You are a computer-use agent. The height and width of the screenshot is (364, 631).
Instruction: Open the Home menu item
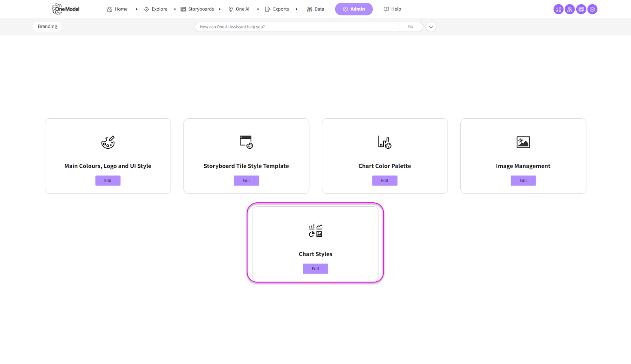coord(118,9)
